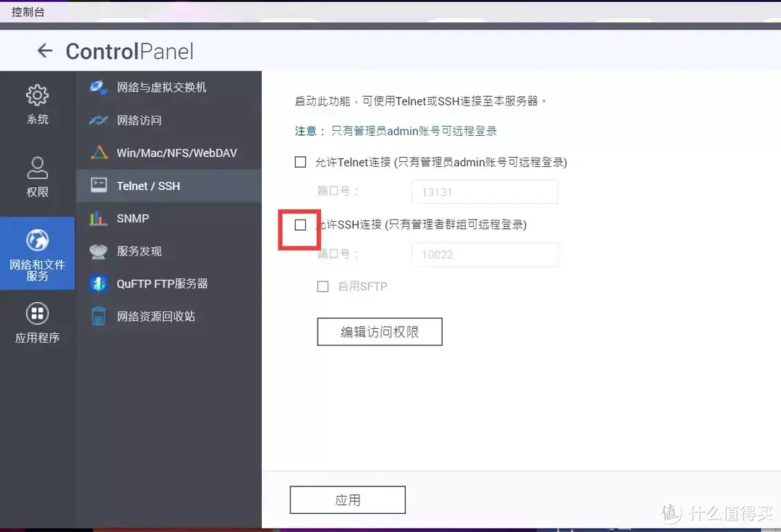
Task: Open the 网络与虚拟交换机 settings icon
Action: 98,87
